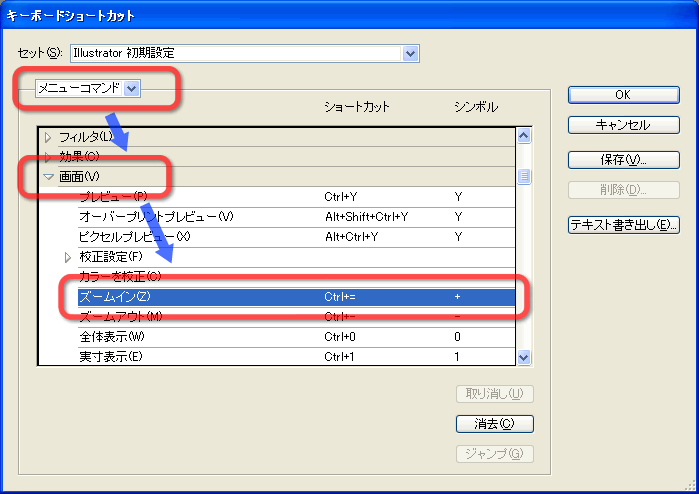Click the ショートカット column header
Viewport: 699px width, 494px height.
pyautogui.click(x=357, y=107)
